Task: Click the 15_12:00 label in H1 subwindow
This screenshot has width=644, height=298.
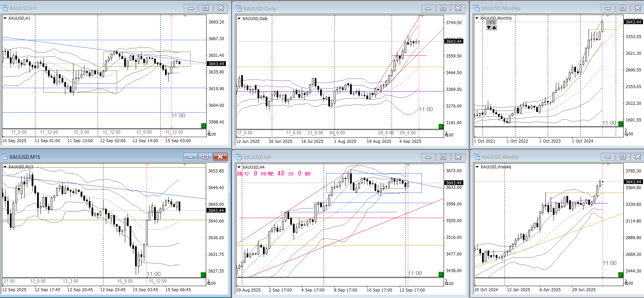Action: [x=174, y=132]
